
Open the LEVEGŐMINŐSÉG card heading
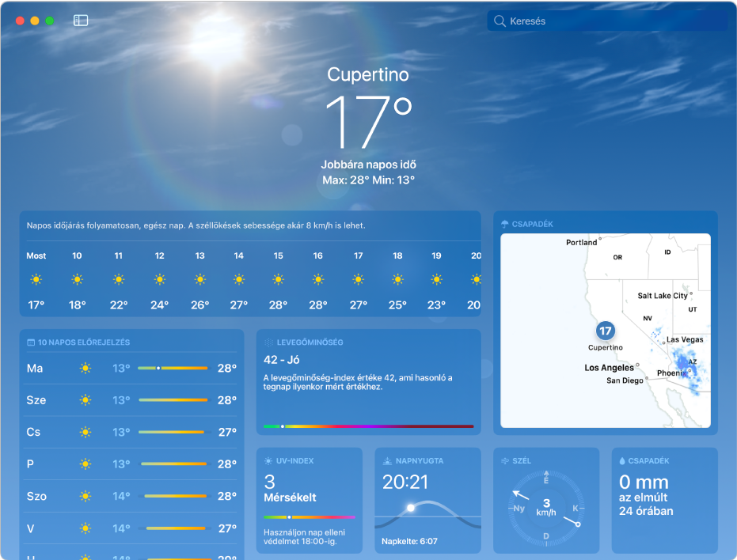(310, 342)
